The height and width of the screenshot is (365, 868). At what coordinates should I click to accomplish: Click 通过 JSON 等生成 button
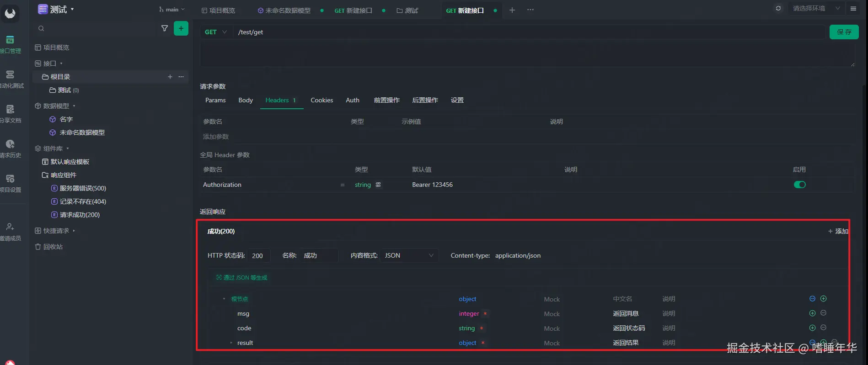(242, 277)
